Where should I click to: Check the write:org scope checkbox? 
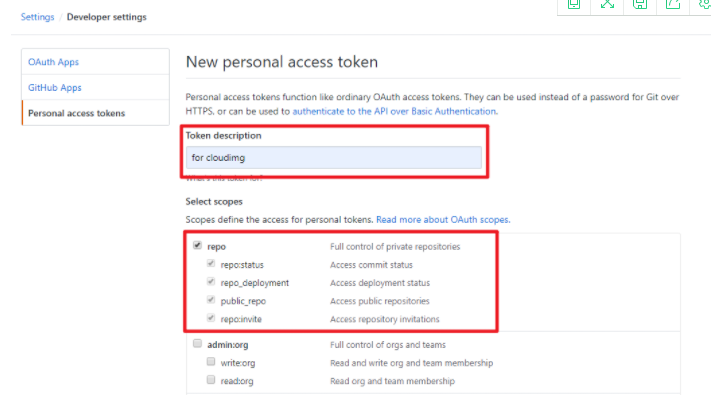point(211,362)
